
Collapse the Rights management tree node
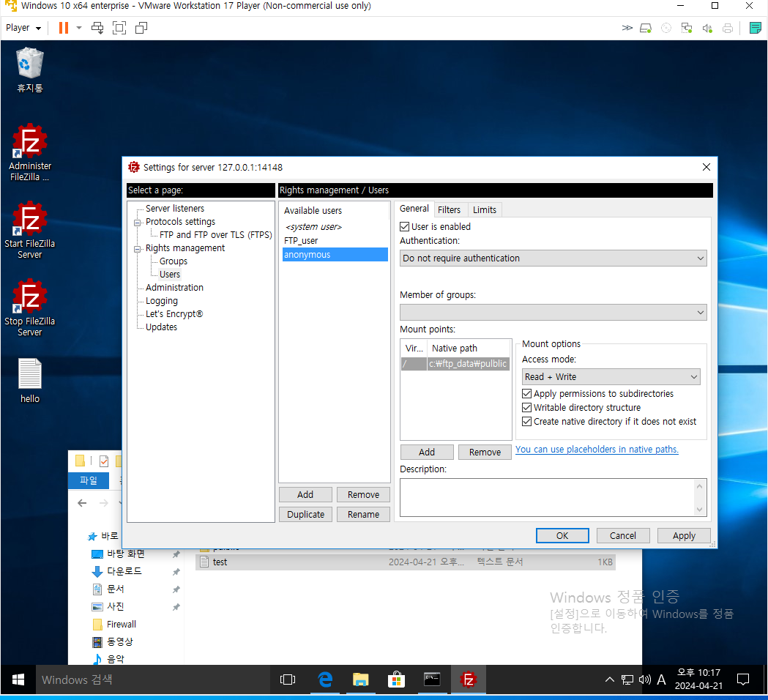[x=137, y=249]
